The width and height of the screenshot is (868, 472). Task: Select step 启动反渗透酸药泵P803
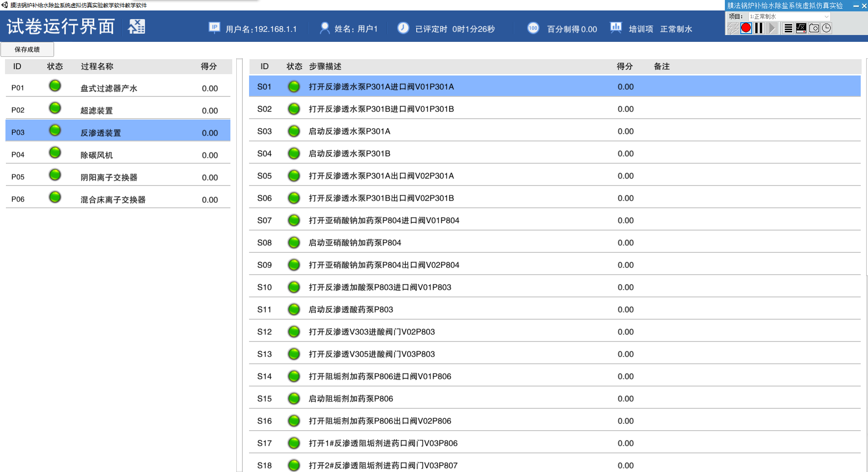pos(555,309)
